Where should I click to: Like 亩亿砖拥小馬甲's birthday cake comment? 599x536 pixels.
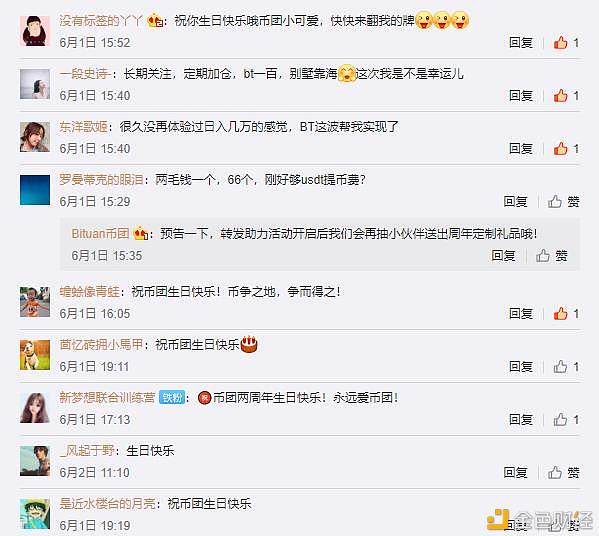click(566, 367)
